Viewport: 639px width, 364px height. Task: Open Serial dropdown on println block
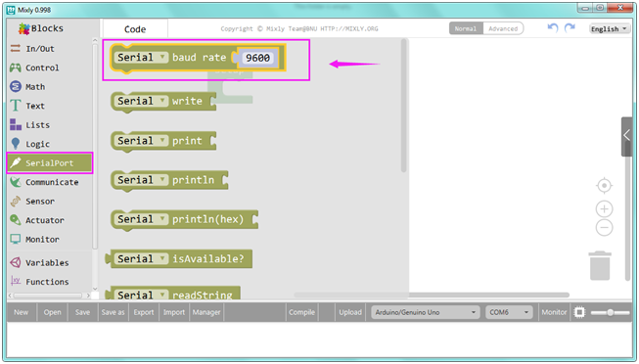(x=141, y=180)
